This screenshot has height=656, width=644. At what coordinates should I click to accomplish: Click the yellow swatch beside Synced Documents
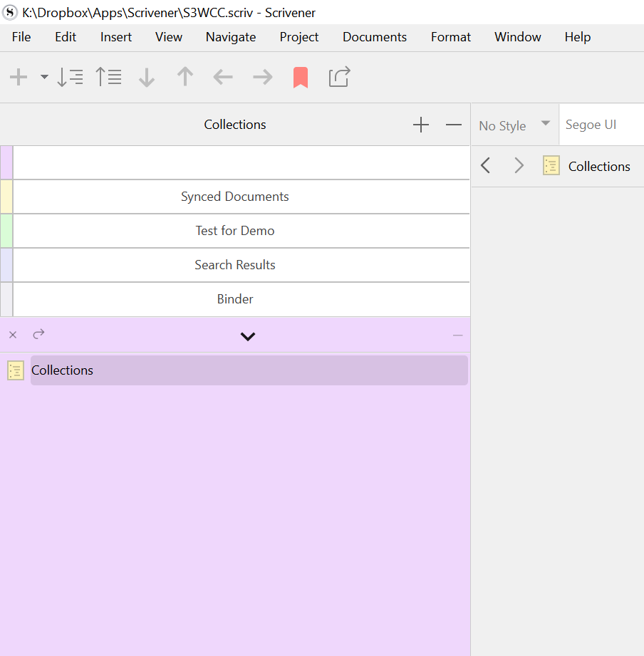[x=6, y=197]
